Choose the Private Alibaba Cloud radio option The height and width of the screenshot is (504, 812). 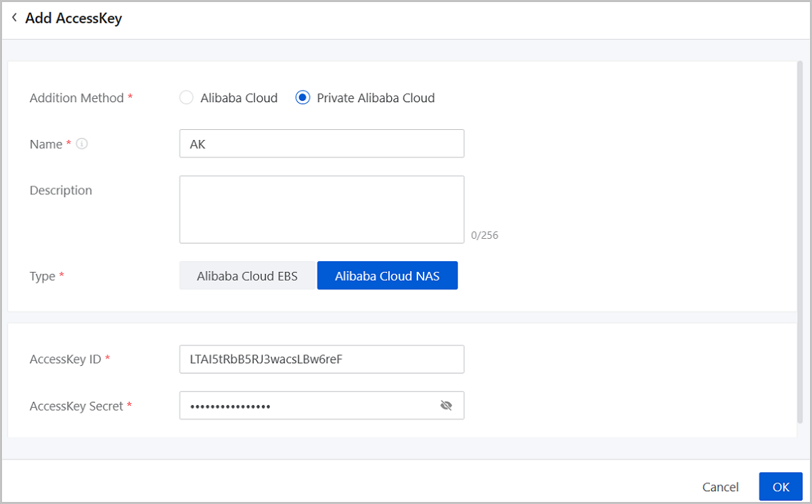coord(303,98)
